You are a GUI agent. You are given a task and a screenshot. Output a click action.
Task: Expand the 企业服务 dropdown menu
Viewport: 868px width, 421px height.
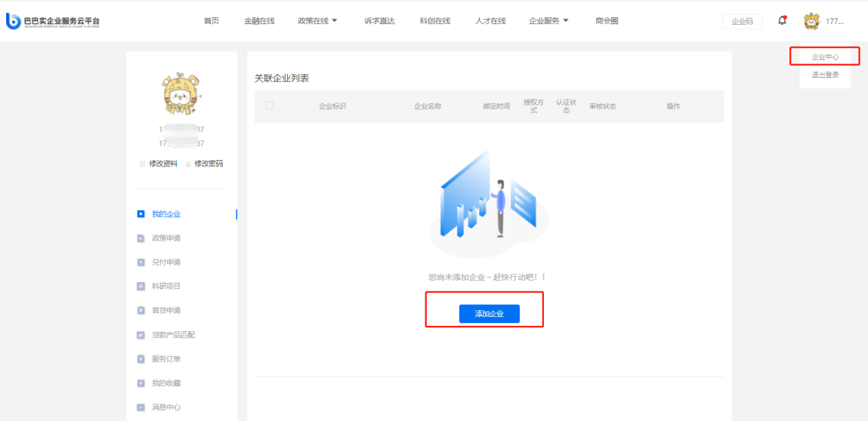(549, 21)
